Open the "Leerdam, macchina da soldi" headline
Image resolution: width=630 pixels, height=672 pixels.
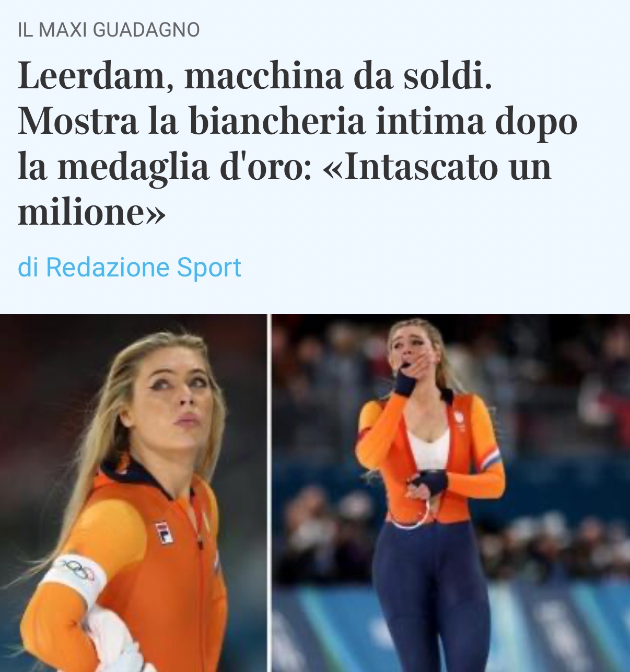[x=298, y=143]
